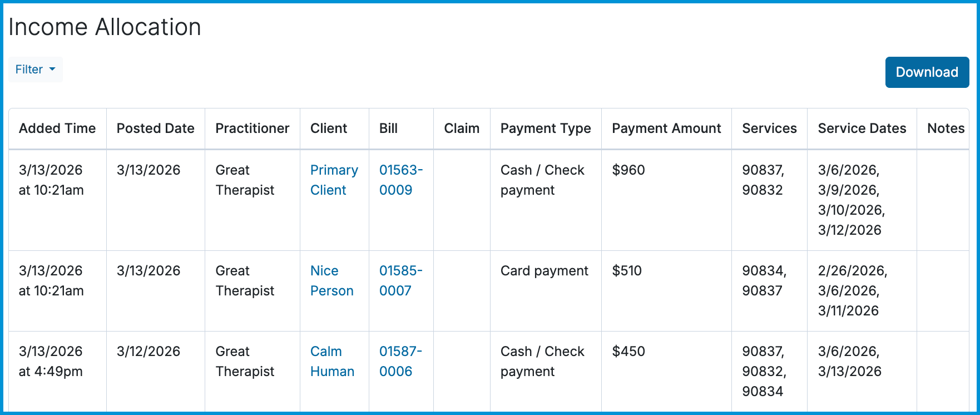Image resolution: width=980 pixels, height=415 pixels.
Task: View details for Calm Human
Action: point(332,361)
